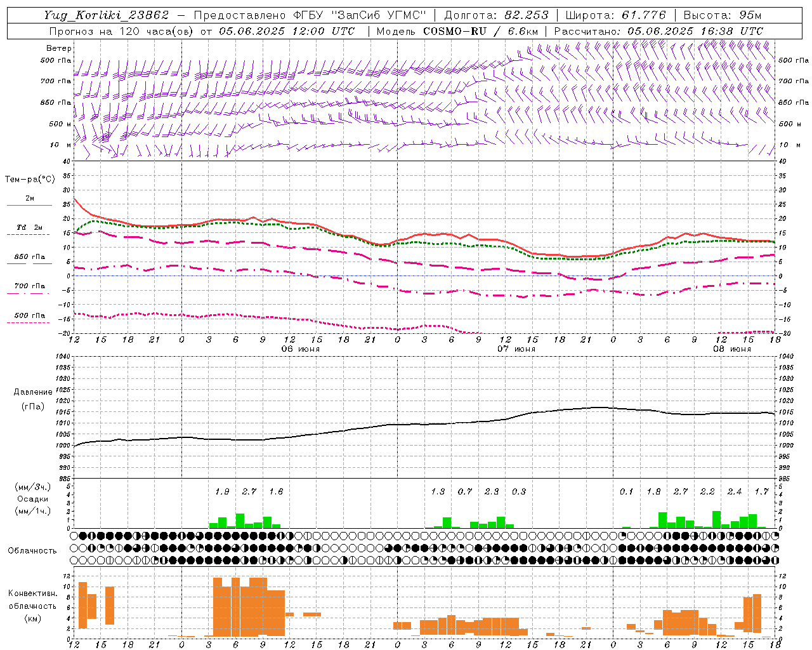Click the Высота: 95м value
The image size is (812, 650).
click(723, 15)
